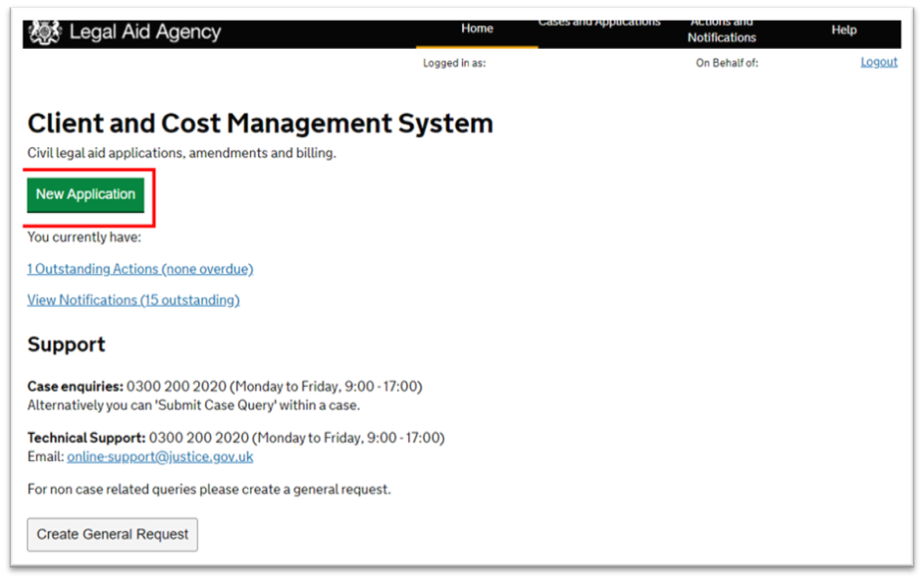Open the Home tab
Image resolution: width=924 pixels, height=580 pixels.
[x=476, y=29]
